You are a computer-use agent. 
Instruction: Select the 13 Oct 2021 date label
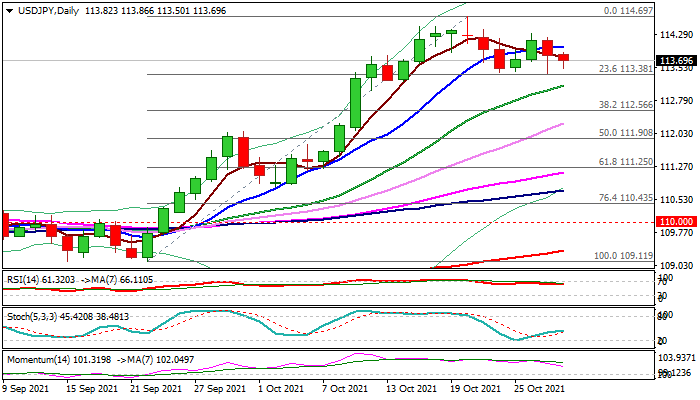pos(410,388)
